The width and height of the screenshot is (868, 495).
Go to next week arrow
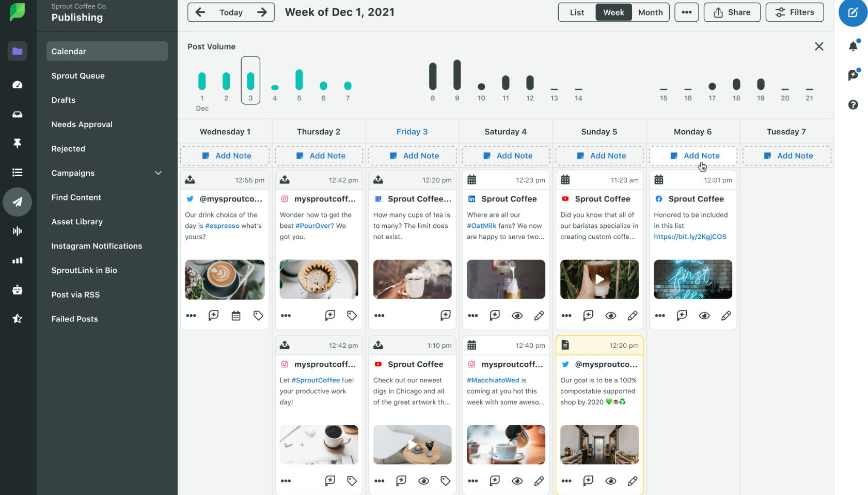click(x=262, y=12)
